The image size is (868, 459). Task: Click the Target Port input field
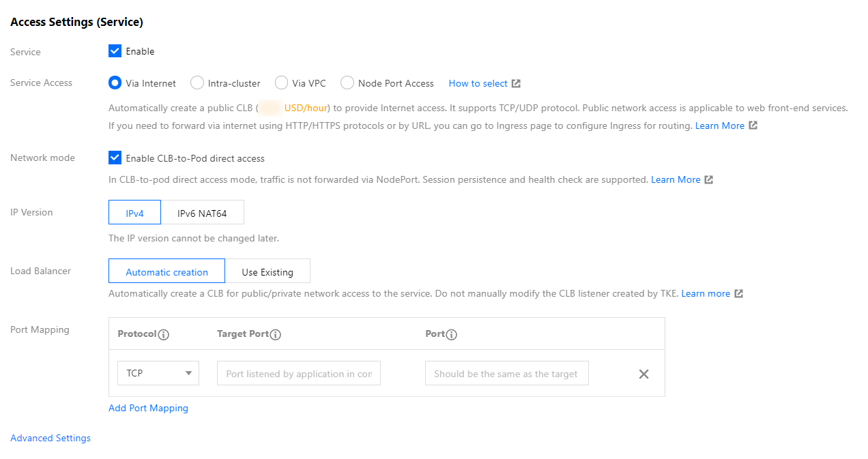click(299, 374)
